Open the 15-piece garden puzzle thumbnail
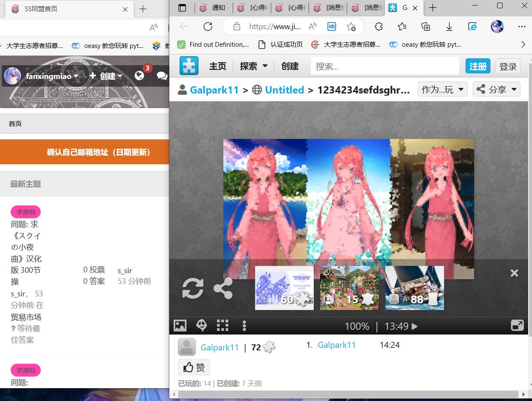 350,288
